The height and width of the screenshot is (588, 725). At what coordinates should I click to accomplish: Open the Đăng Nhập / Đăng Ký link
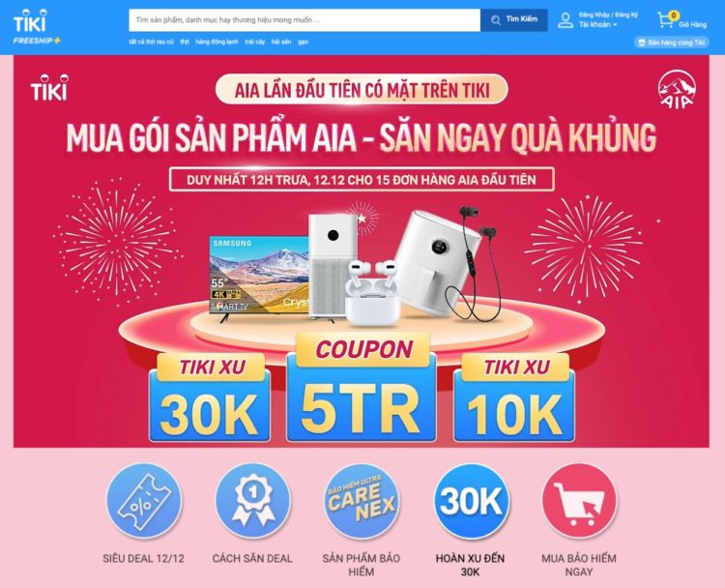click(608, 15)
